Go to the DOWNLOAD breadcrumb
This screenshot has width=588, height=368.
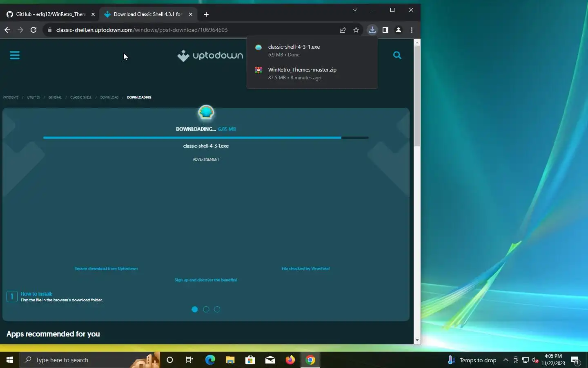pyautogui.click(x=109, y=97)
